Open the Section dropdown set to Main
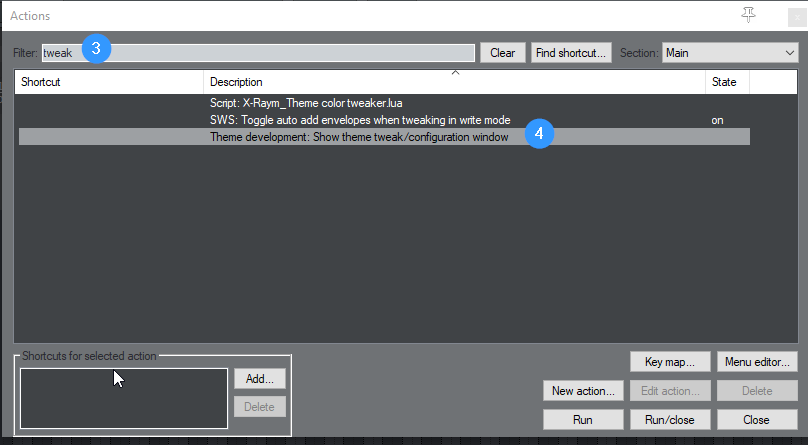The image size is (808, 445). click(730, 53)
